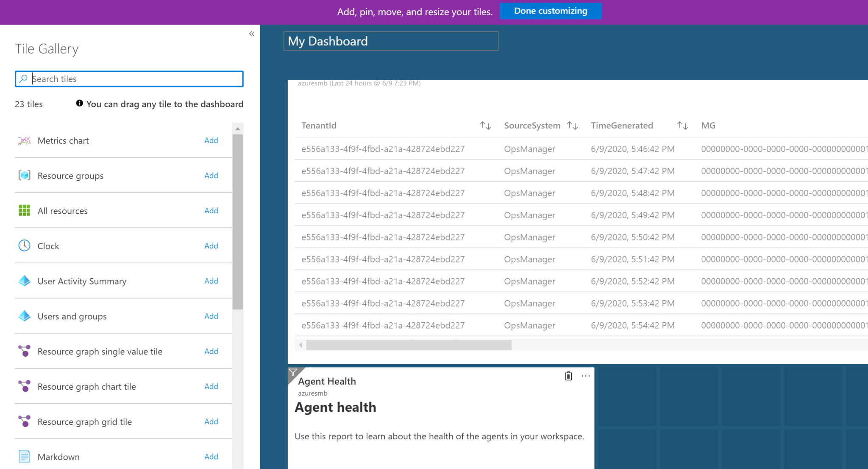Click the search magnifier icon in Tile Gallery
The height and width of the screenshot is (469, 868).
[x=24, y=79]
